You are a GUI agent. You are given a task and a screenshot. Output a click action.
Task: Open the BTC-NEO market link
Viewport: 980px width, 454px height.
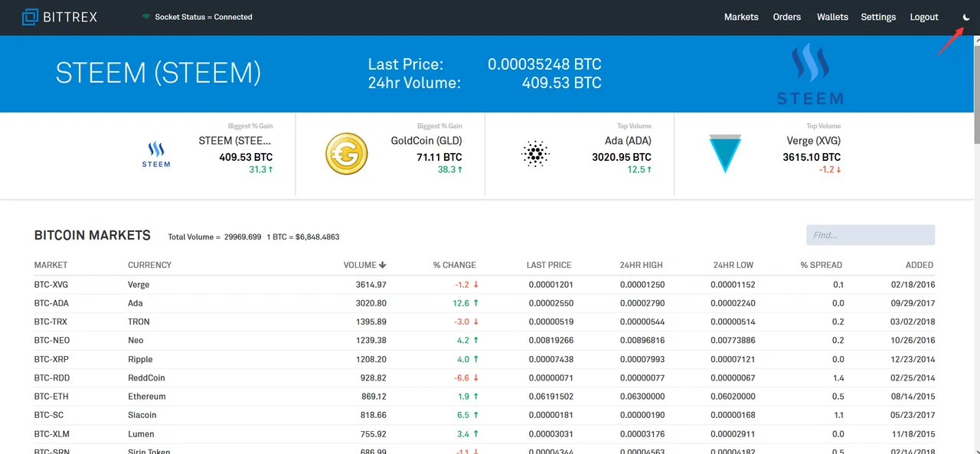pos(51,341)
